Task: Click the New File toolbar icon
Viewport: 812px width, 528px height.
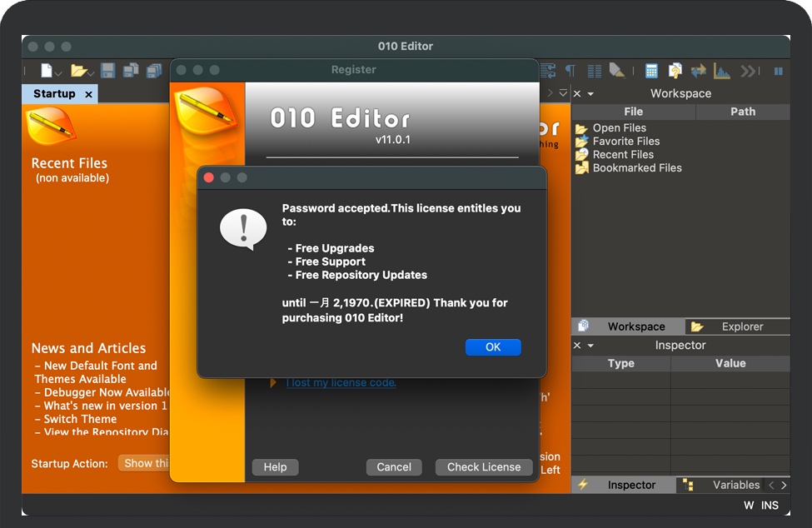Action: pos(46,70)
